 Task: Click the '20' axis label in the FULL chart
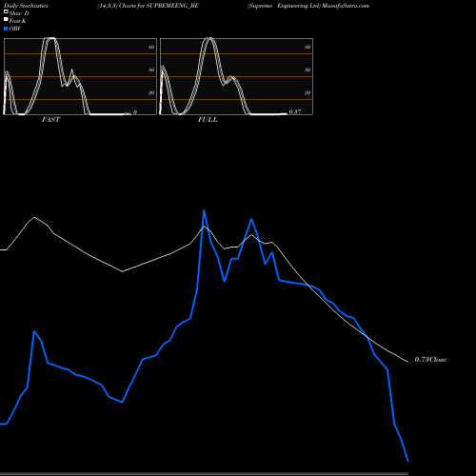tap(307, 92)
